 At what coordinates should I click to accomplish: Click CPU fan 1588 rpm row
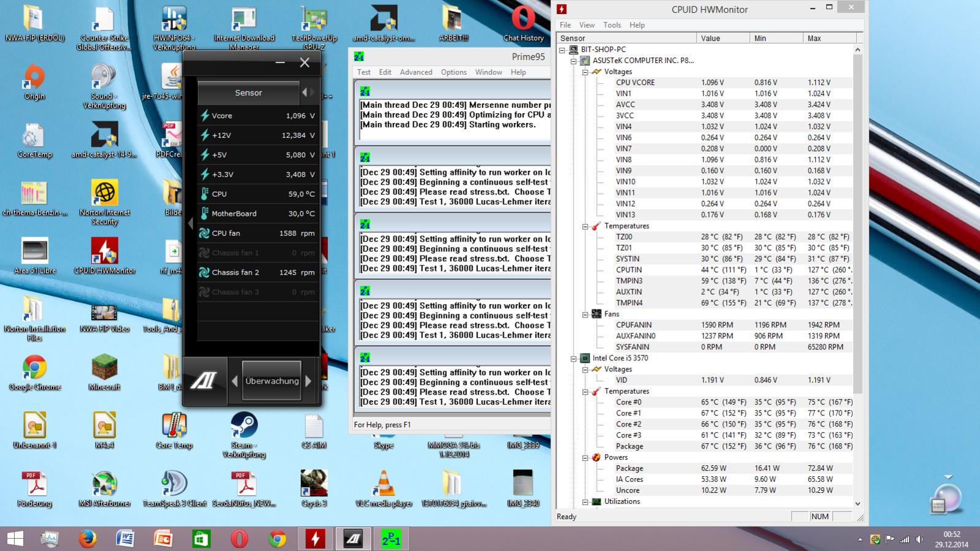[x=257, y=233]
